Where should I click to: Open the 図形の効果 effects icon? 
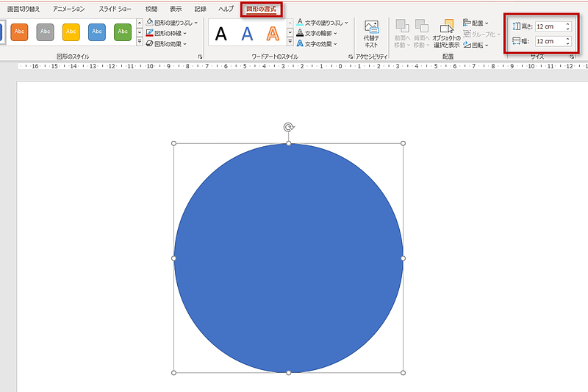(x=150, y=44)
